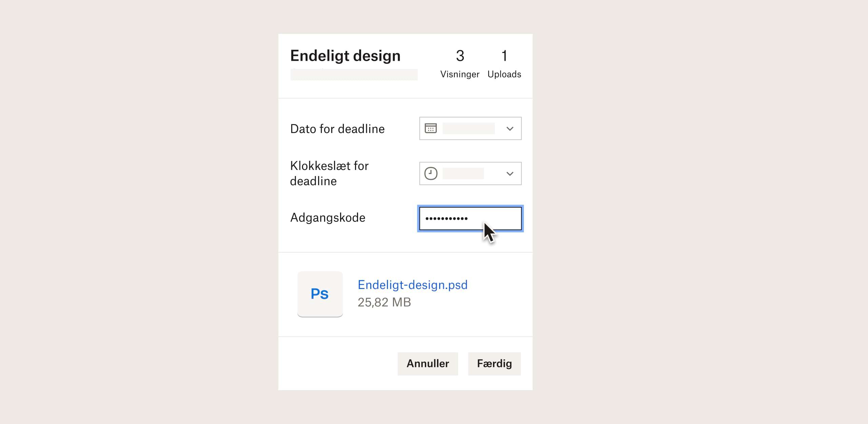Click the clock icon for deadline time

[431, 173]
